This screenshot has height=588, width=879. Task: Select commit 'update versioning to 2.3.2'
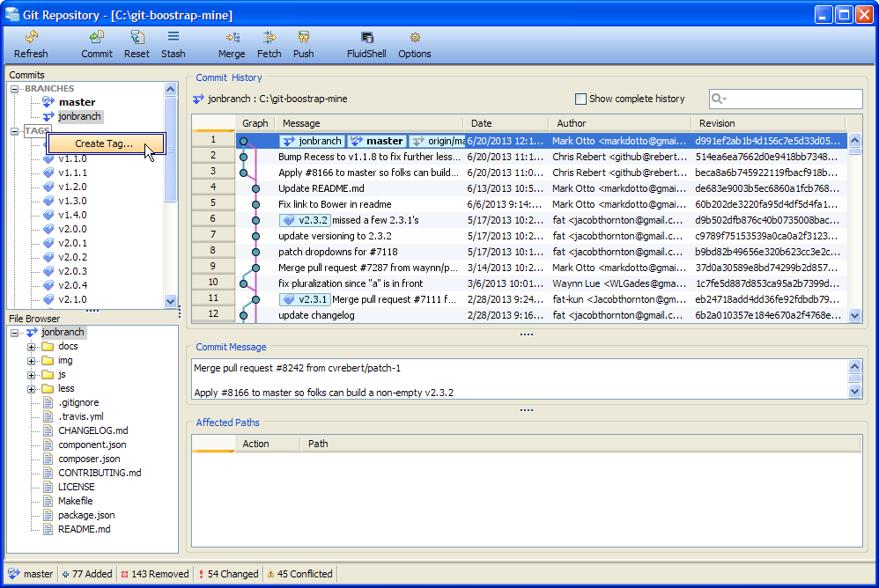[519, 236]
